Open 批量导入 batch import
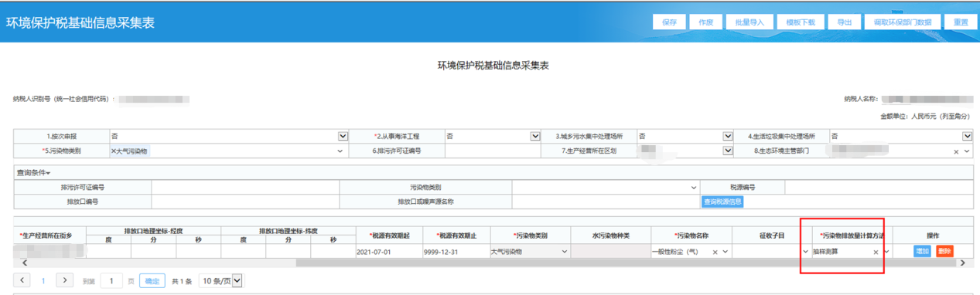 (749, 22)
